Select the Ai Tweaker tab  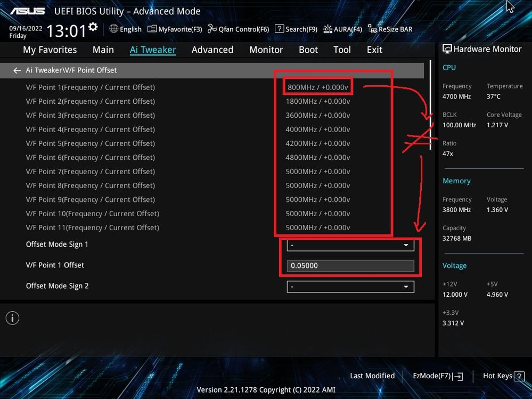(x=153, y=50)
